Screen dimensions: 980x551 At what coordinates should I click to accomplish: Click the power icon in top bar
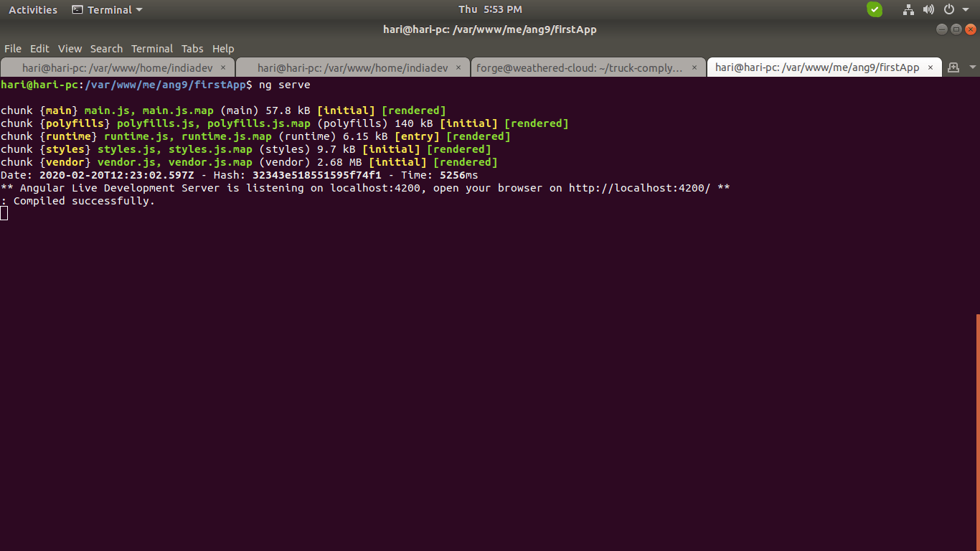[948, 9]
